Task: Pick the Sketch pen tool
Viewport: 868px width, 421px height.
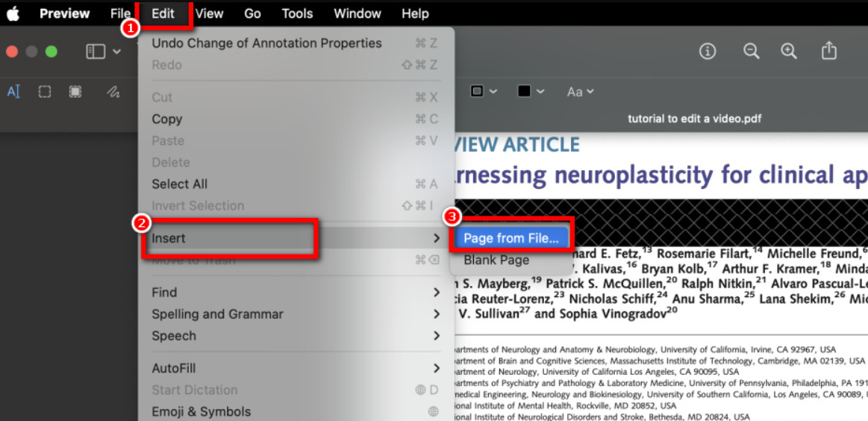Action: point(113,92)
